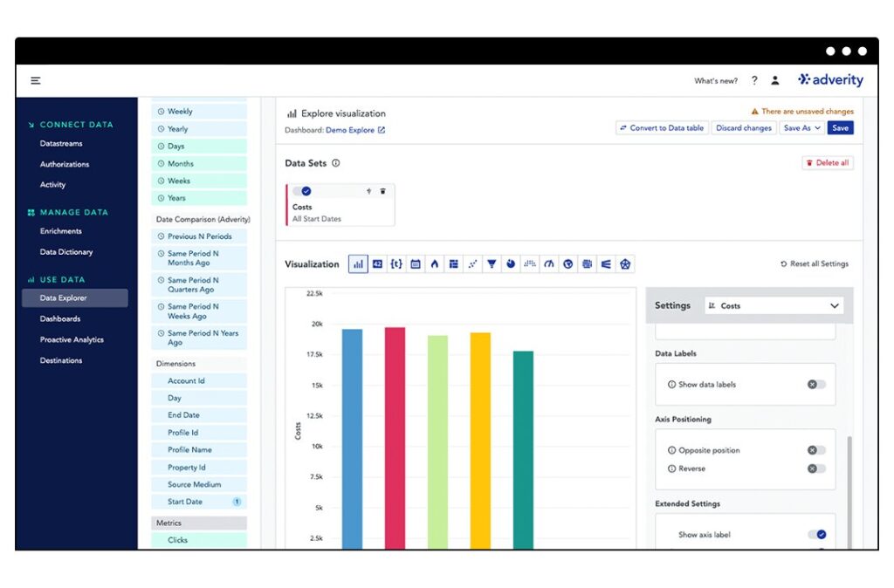Open Proactive Analytics in sidebar

[x=72, y=339]
